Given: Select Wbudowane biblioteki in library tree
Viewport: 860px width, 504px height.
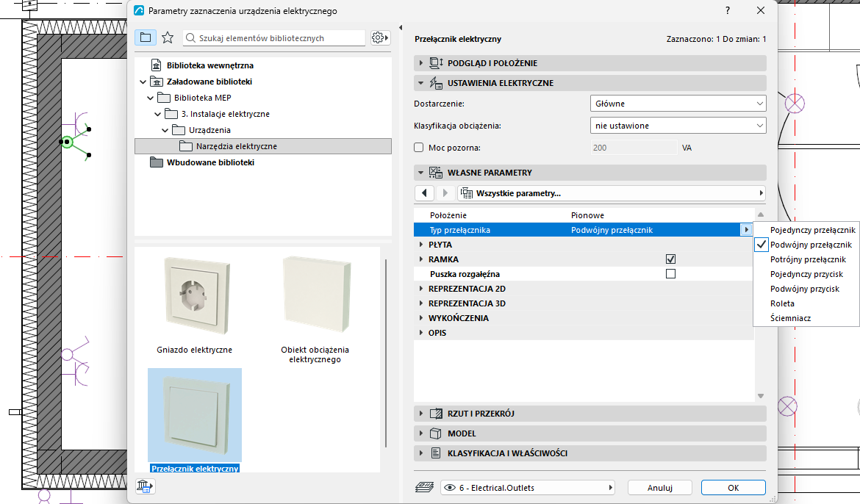Looking at the screenshot, I should pyautogui.click(x=211, y=162).
